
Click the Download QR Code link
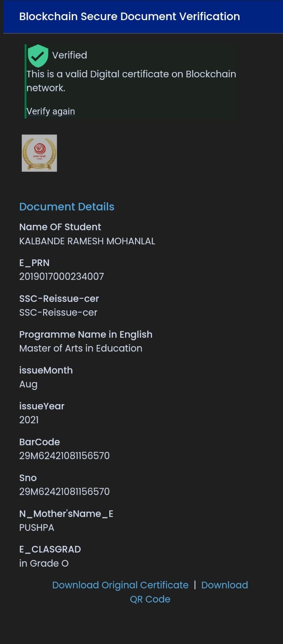224,586
